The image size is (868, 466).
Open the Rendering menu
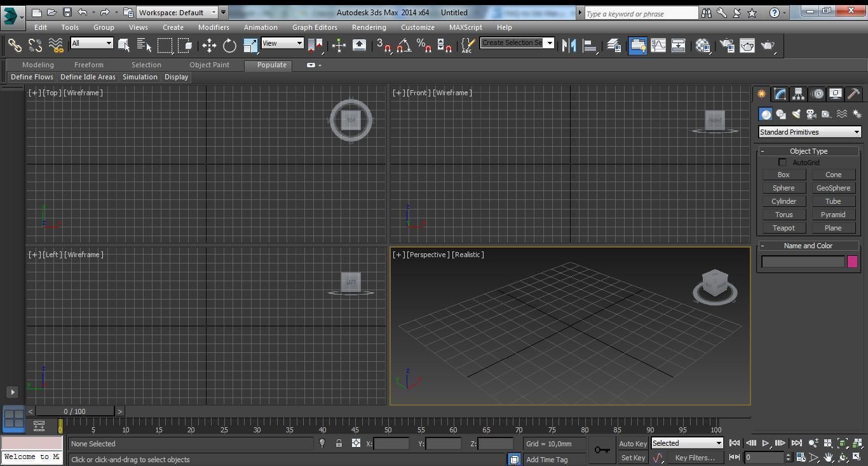pos(369,27)
